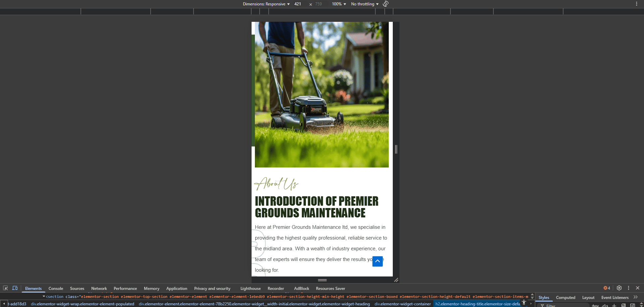Screen dimensions: 644x307
Task: Open the Performance tab
Action: (x=125, y=288)
